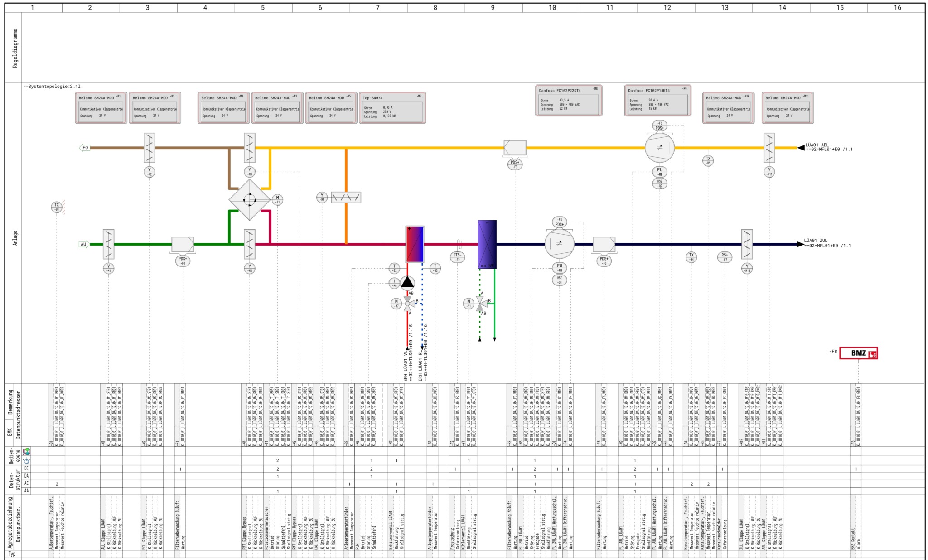Select the supply air fan above FU -M8
The image size is (928, 560).
pos(560,244)
